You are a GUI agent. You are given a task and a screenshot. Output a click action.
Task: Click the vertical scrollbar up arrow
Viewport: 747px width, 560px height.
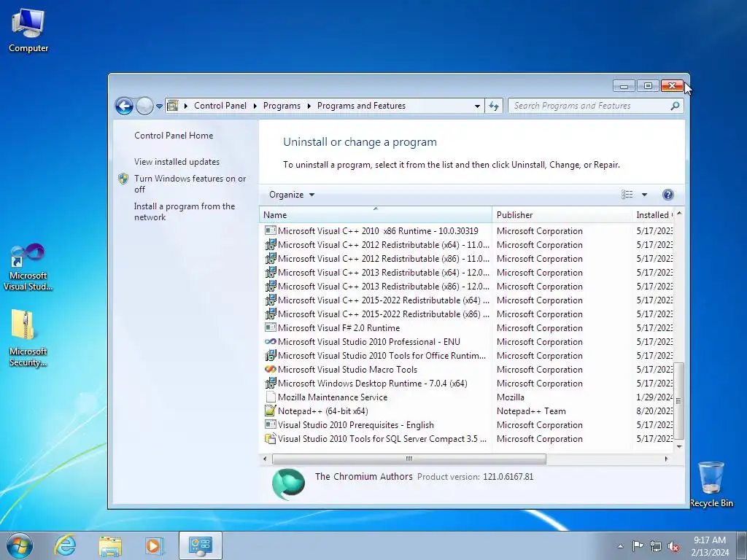click(679, 214)
